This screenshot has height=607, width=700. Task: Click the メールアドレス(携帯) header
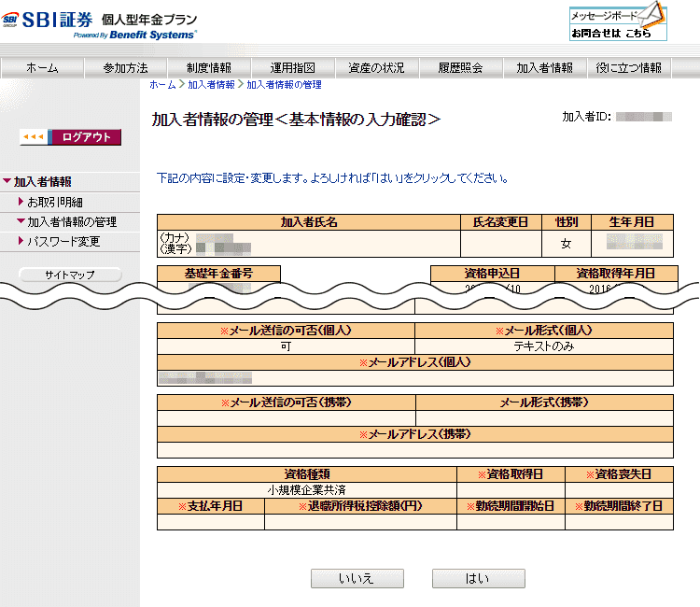point(415,434)
